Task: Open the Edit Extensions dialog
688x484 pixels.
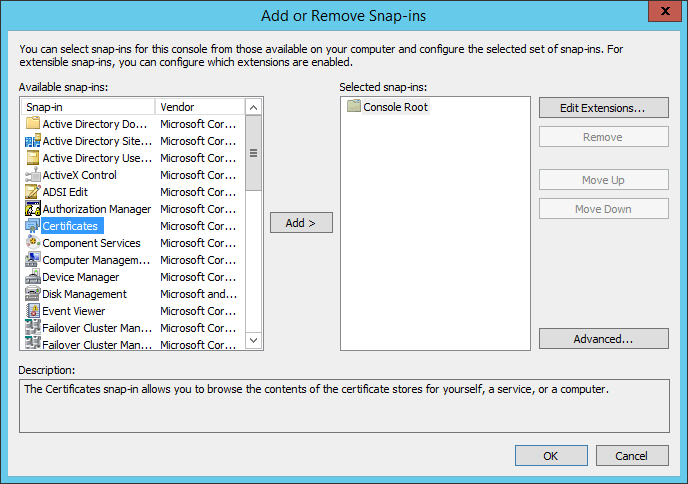Action: [x=603, y=107]
